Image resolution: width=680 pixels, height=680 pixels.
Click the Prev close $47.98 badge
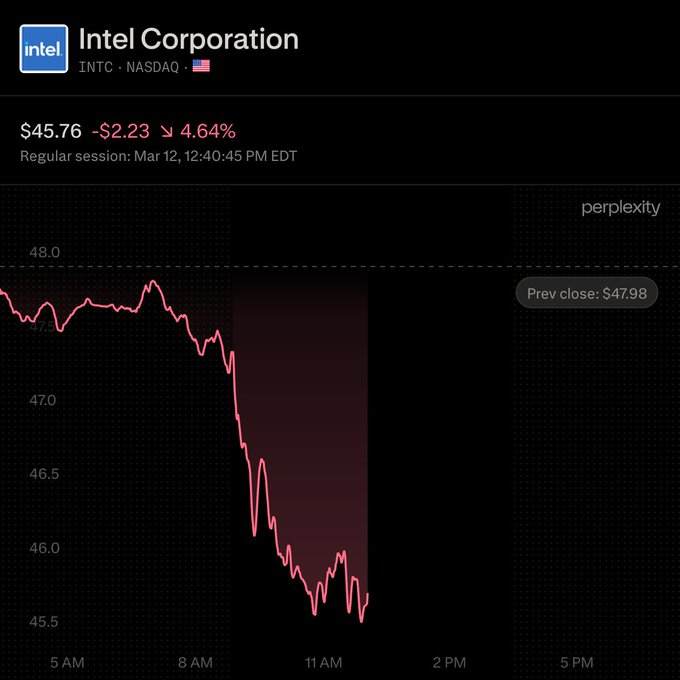pyautogui.click(x=586, y=293)
